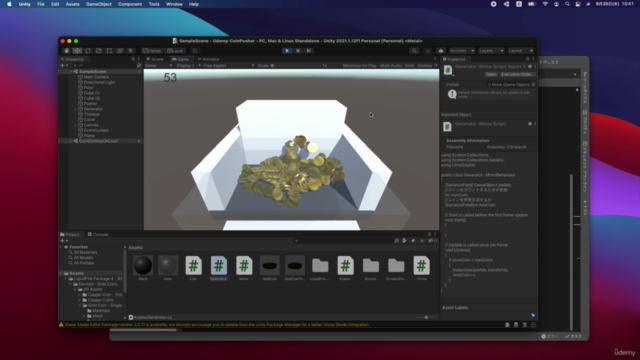640x360 pixels.
Task: Click the Prefab object field picker
Action: [x=533, y=84]
